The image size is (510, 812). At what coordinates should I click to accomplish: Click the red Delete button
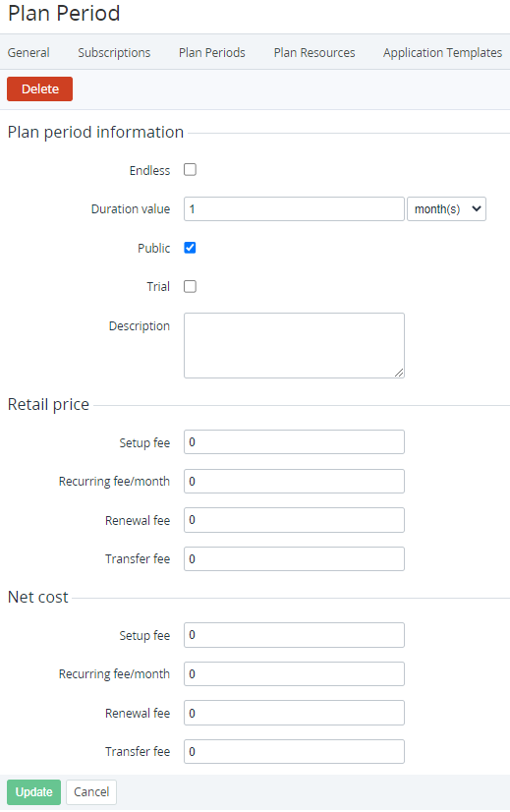point(40,88)
